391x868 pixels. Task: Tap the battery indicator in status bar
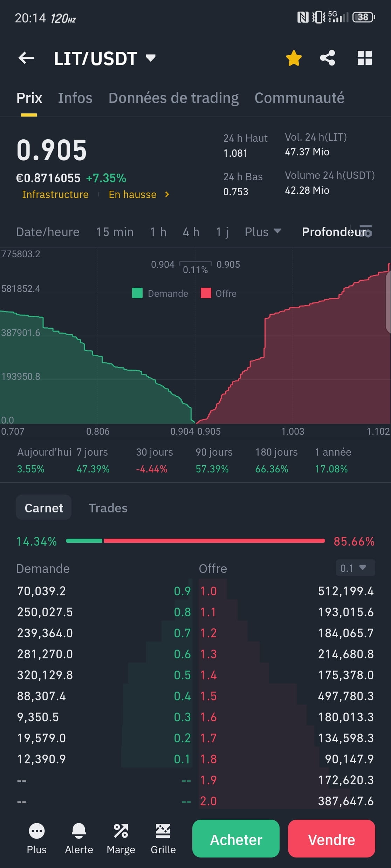364,17
